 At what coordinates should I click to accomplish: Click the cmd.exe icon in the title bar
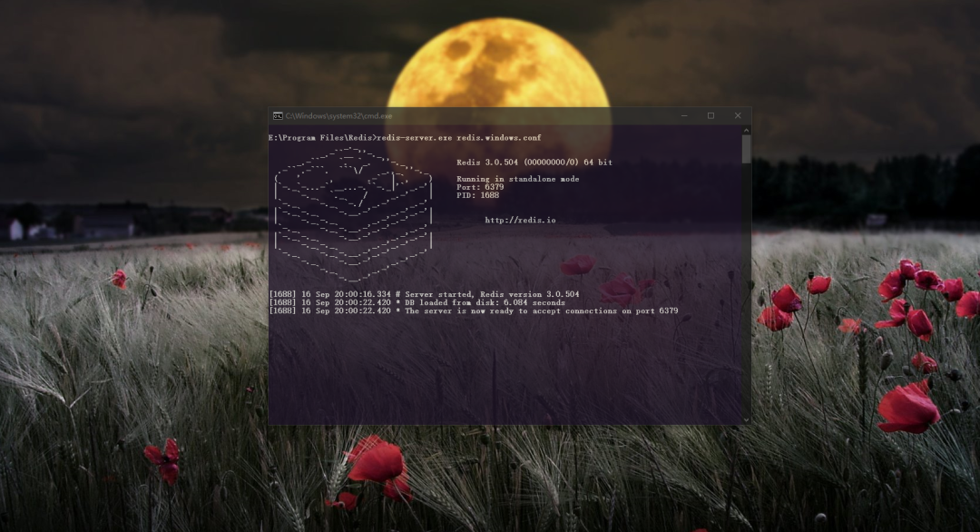point(278,115)
